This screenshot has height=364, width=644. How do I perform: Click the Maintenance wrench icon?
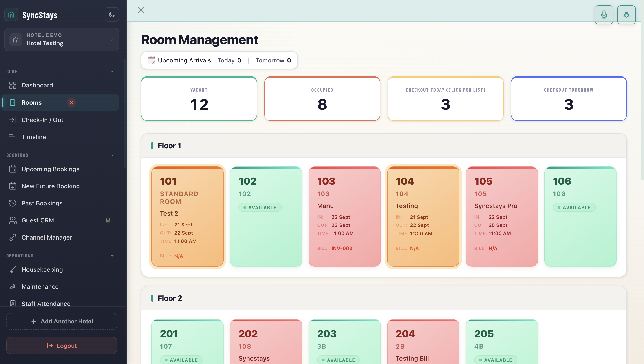(x=13, y=286)
